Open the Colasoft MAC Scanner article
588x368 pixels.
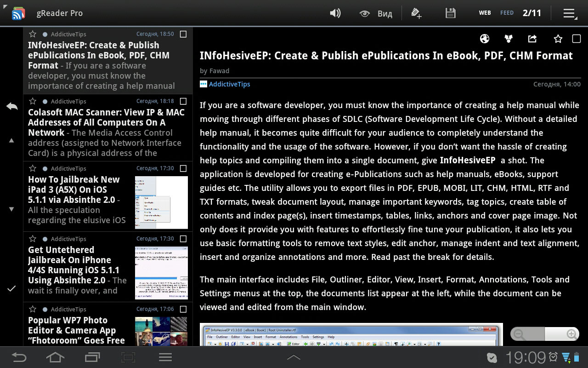coord(108,128)
